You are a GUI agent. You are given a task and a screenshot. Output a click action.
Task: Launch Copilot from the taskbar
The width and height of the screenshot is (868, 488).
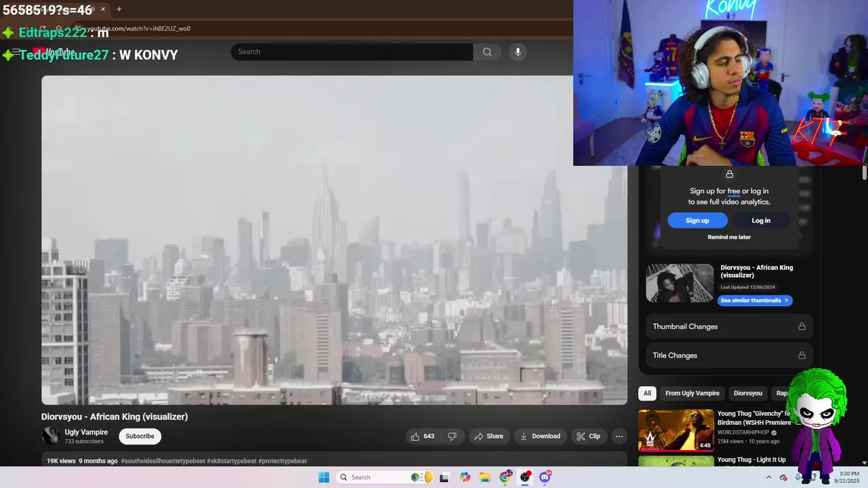pyautogui.click(x=465, y=477)
